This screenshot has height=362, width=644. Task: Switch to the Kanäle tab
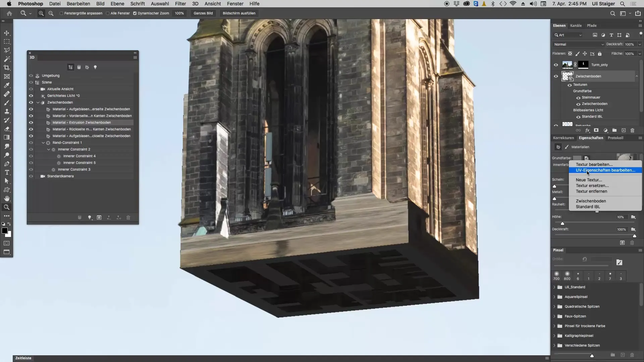pos(576,25)
